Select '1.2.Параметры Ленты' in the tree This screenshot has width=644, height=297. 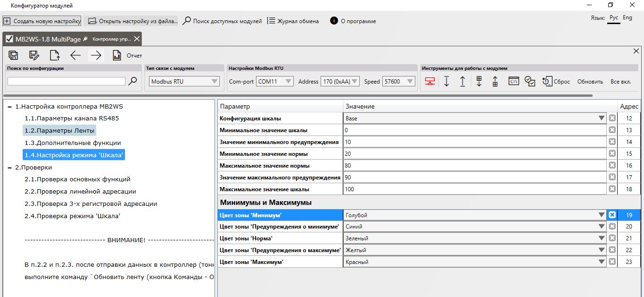[59, 130]
